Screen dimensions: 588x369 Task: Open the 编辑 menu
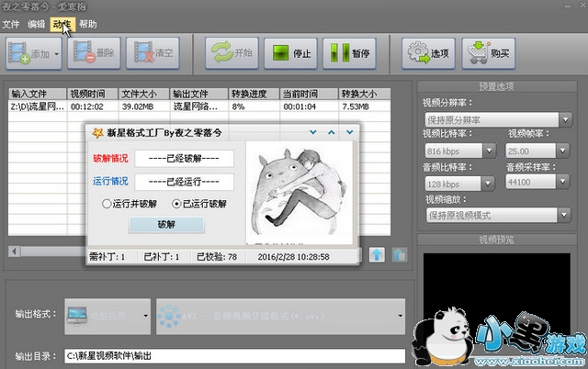[36, 25]
